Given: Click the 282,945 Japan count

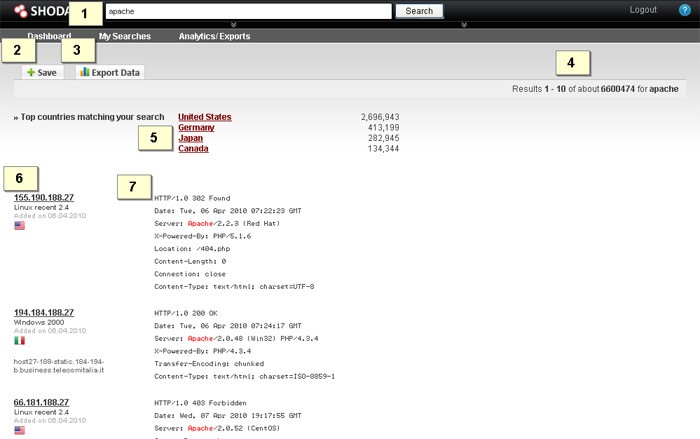Looking at the screenshot, I should click(x=383, y=138).
